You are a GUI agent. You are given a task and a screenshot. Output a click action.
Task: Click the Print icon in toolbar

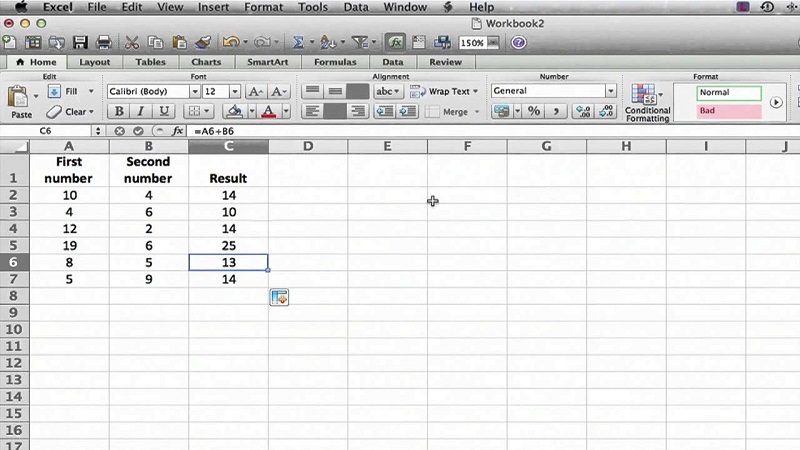click(104, 42)
